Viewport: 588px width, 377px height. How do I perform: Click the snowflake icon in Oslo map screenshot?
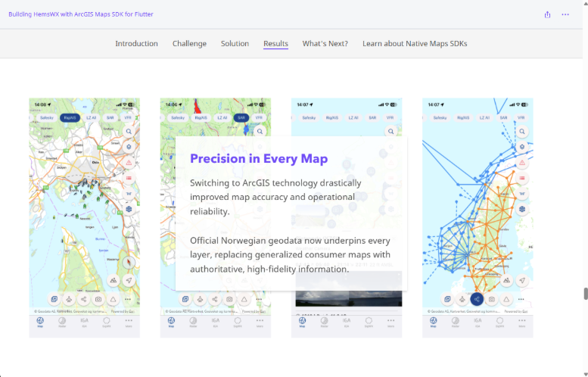pyautogui.click(x=129, y=209)
